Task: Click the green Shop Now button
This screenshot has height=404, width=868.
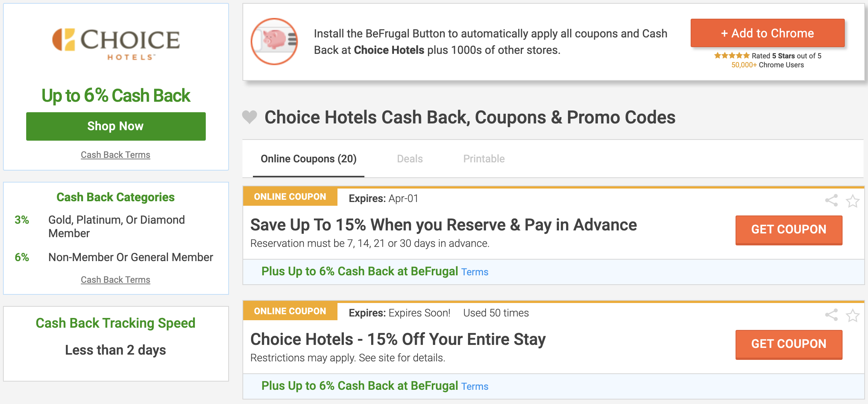Action: 116,126
